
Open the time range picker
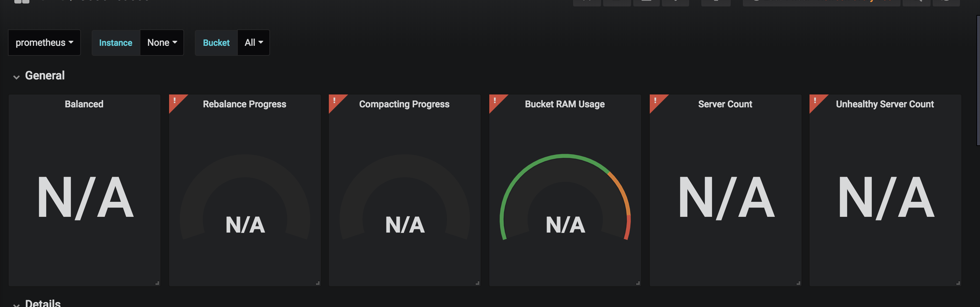tap(821, 2)
